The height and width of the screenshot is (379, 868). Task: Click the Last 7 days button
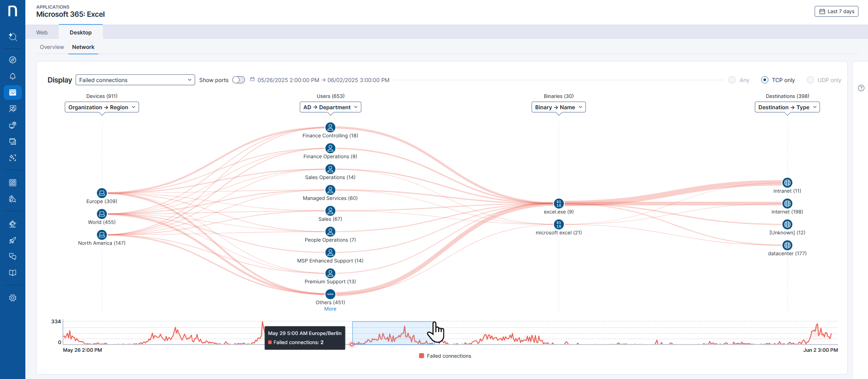836,11
